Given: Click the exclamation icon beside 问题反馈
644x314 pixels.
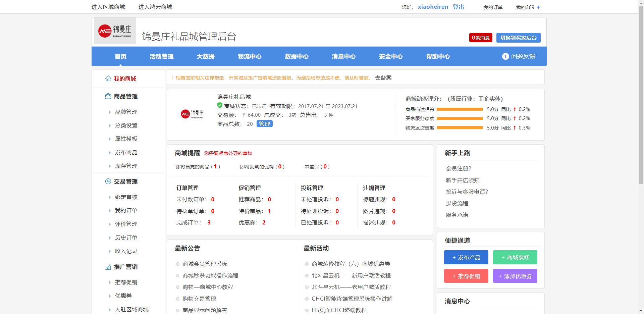Looking at the screenshot, I should coord(505,56).
